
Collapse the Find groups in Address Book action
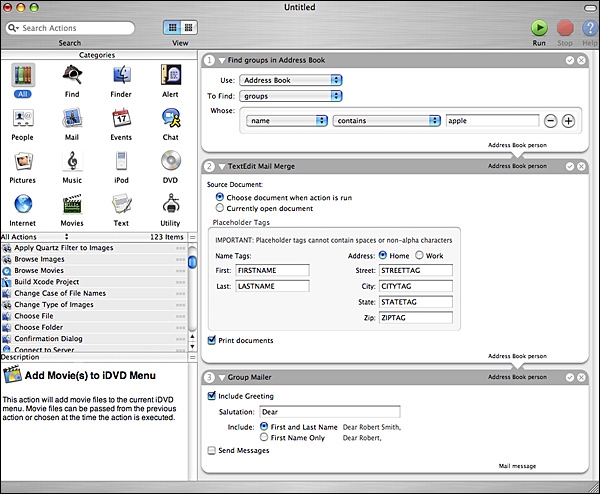click(x=222, y=60)
